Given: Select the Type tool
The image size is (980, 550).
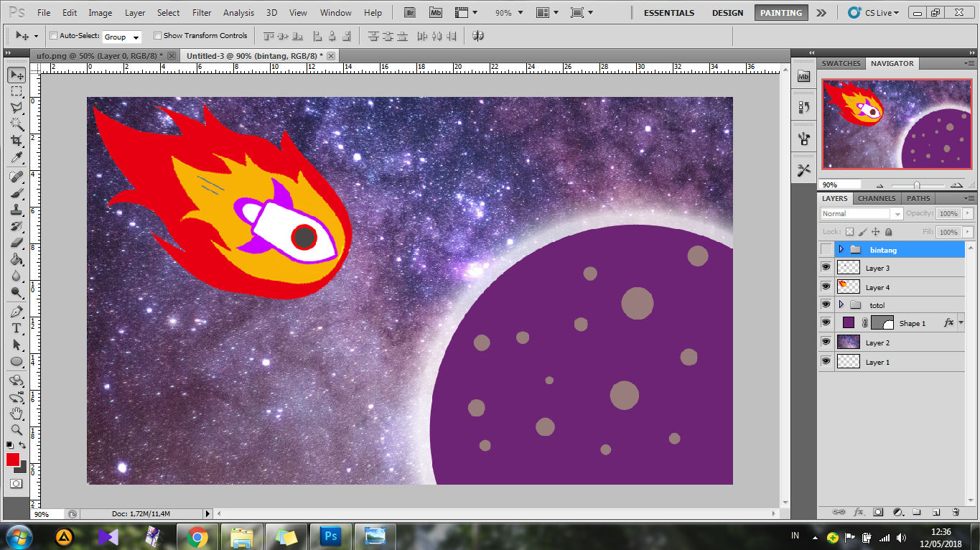Looking at the screenshot, I should [x=17, y=328].
